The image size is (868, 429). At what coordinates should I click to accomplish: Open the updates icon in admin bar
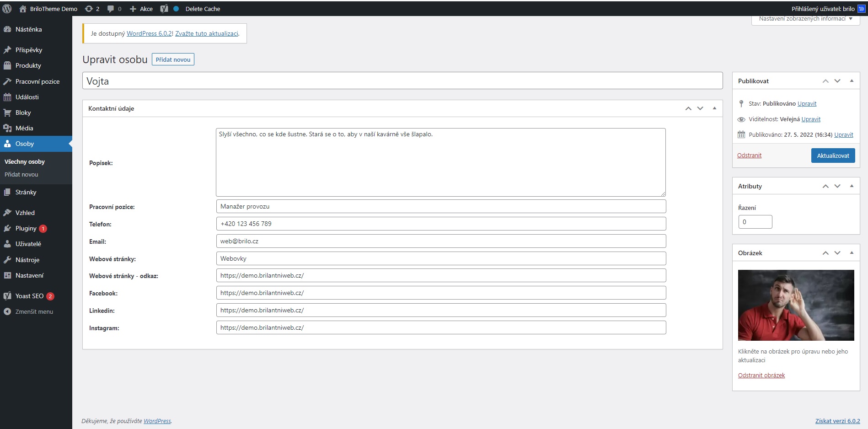click(89, 9)
